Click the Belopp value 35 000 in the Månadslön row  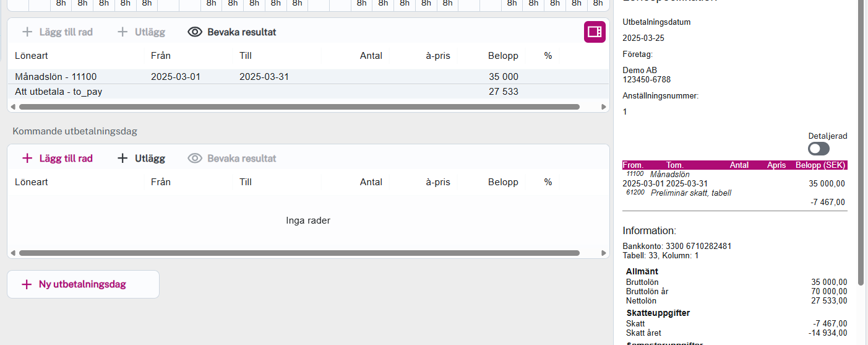[x=503, y=77]
